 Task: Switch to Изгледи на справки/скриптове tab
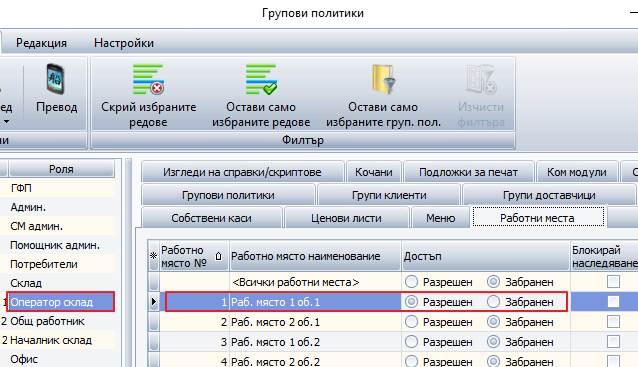pyautogui.click(x=243, y=172)
